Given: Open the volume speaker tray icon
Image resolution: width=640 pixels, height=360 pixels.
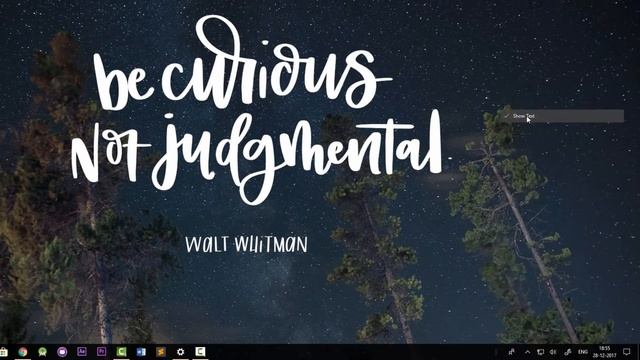Looking at the screenshot, I should tap(553, 352).
